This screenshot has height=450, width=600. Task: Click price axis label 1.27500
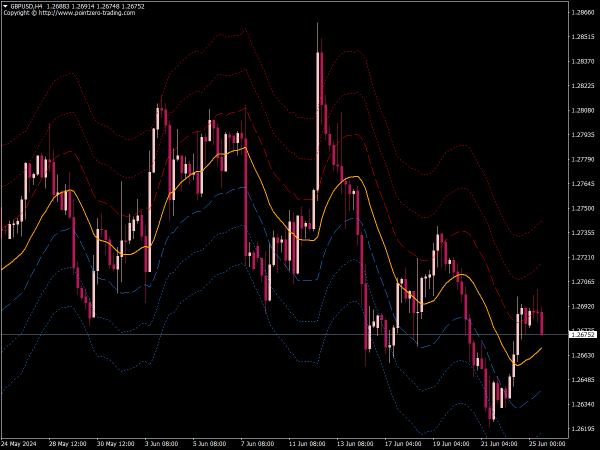point(583,208)
